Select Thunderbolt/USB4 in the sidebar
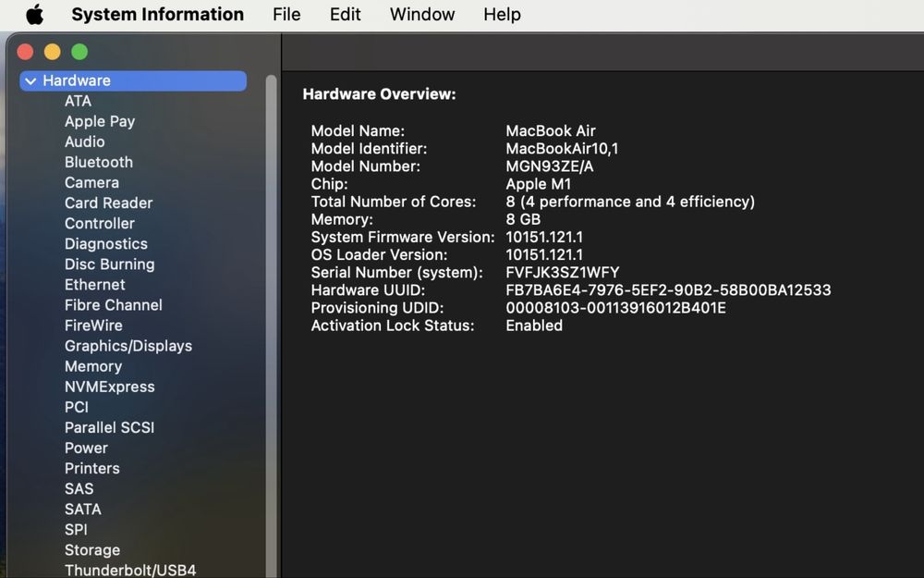The height and width of the screenshot is (578, 924). coord(130,571)
